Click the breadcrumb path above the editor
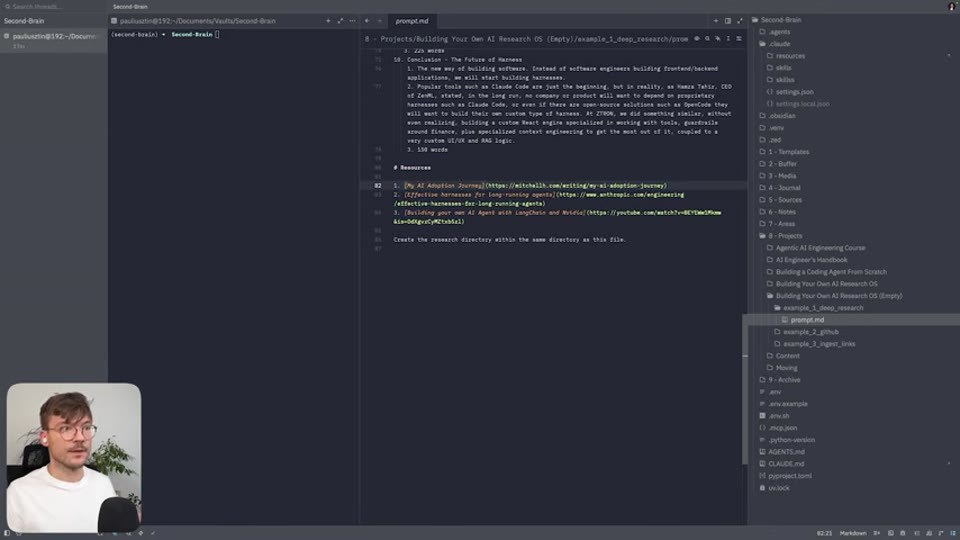The image size is (960, 540). (x=526, y=39)
